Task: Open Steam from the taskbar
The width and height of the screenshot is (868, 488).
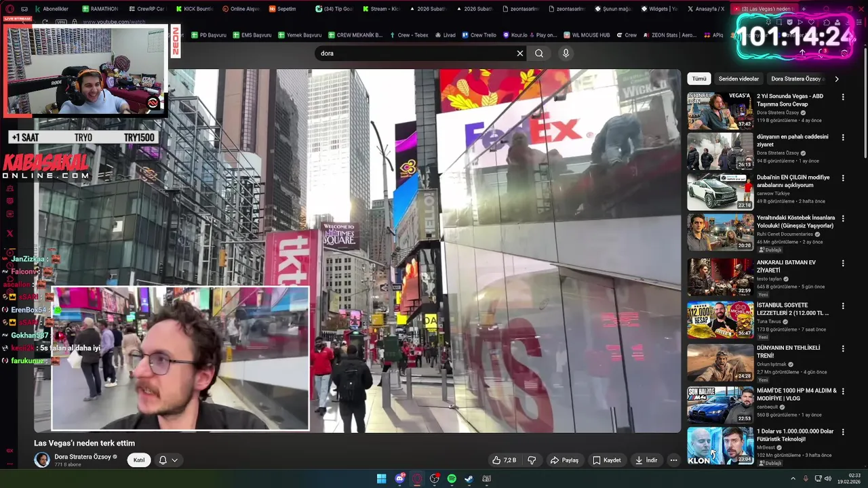Action: tap(469, 479)
